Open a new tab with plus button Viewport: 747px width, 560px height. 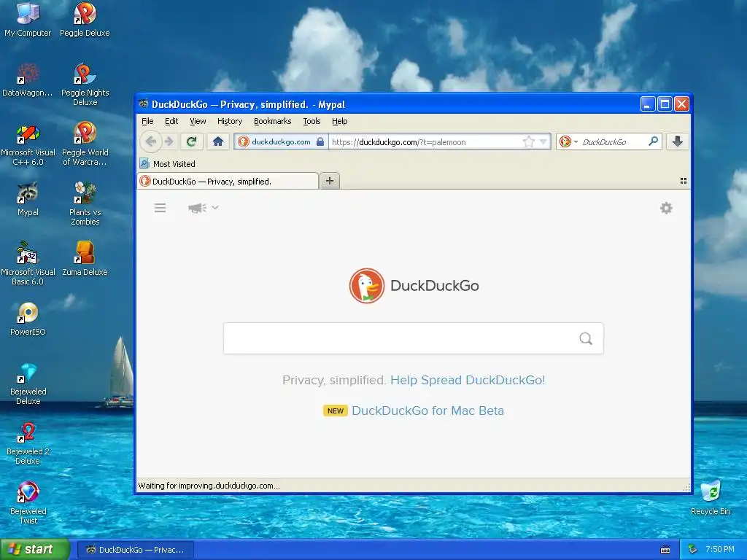click(x=330, y=181)
